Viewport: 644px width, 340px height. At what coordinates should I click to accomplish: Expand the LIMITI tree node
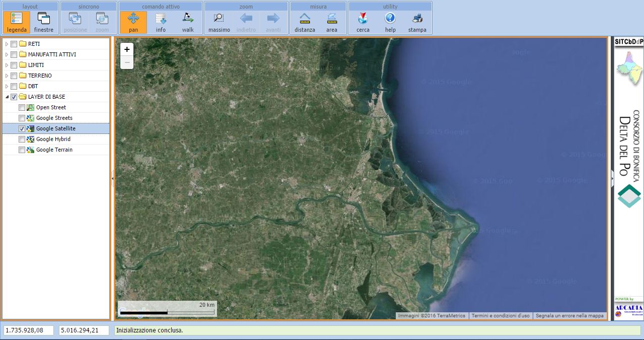tap(7, 65)
